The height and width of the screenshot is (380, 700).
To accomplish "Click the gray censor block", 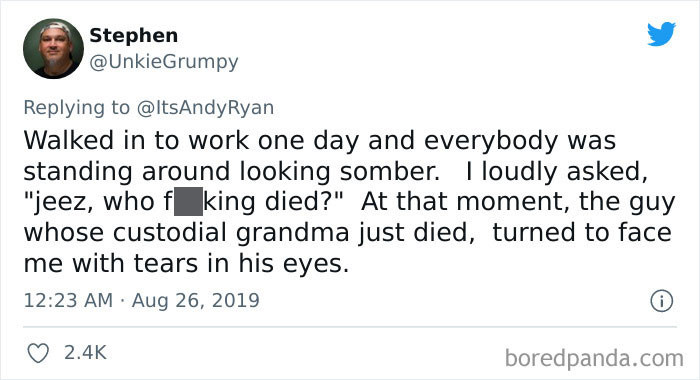I will pyautogui.click(x=188, y=201).
